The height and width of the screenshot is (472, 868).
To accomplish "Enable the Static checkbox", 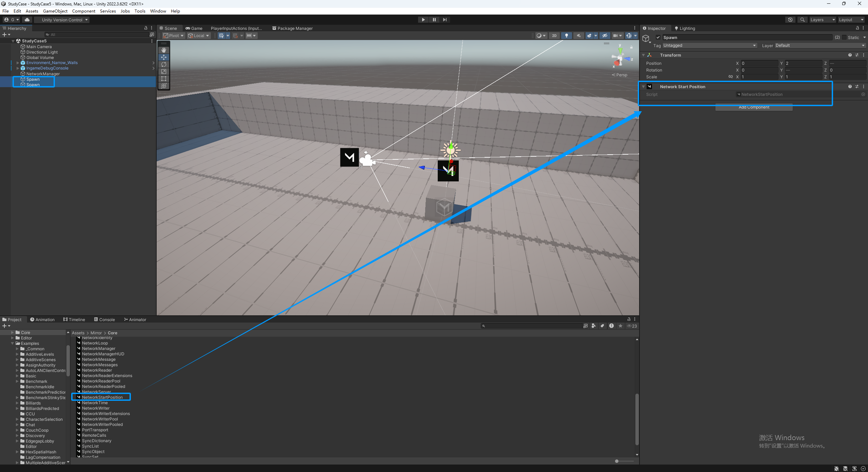I will coord(844,38).
